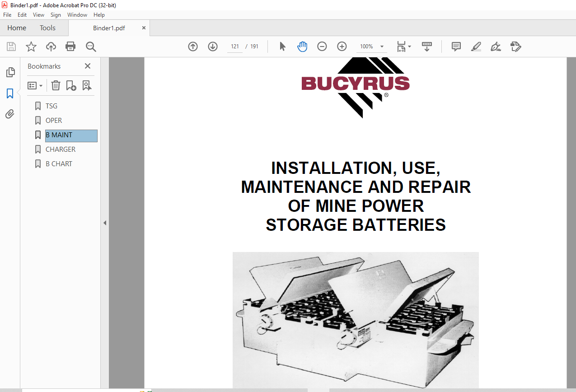Screen dimensions: 576x392
Task: Open the File menu
Action: click(x=7, y=15)
